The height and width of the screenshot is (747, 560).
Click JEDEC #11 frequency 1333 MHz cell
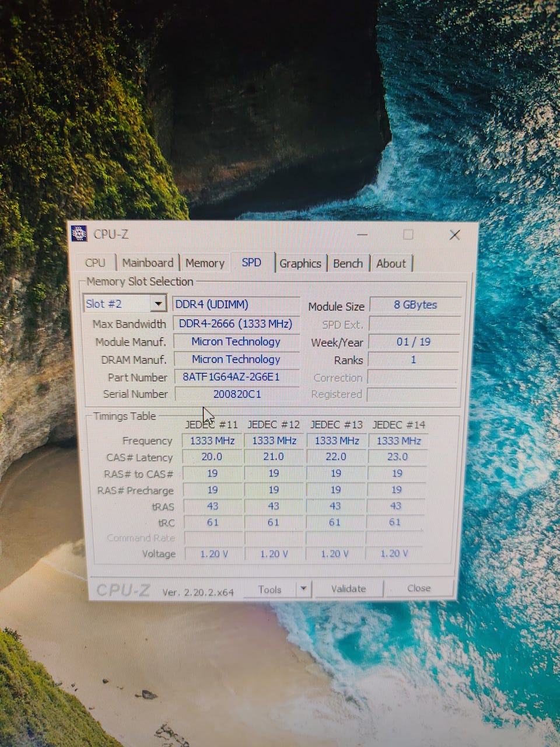pos(212,441)
